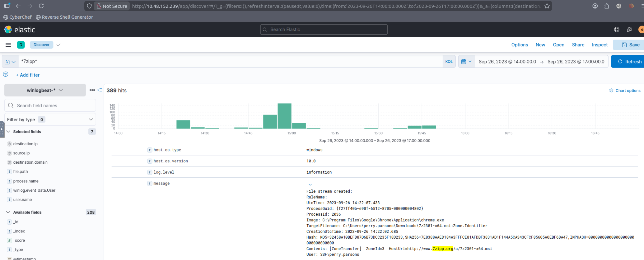Viewport: 644px width, 260px height.
Task: Open the Inspect menu item
Action: [x=599, y=45]
